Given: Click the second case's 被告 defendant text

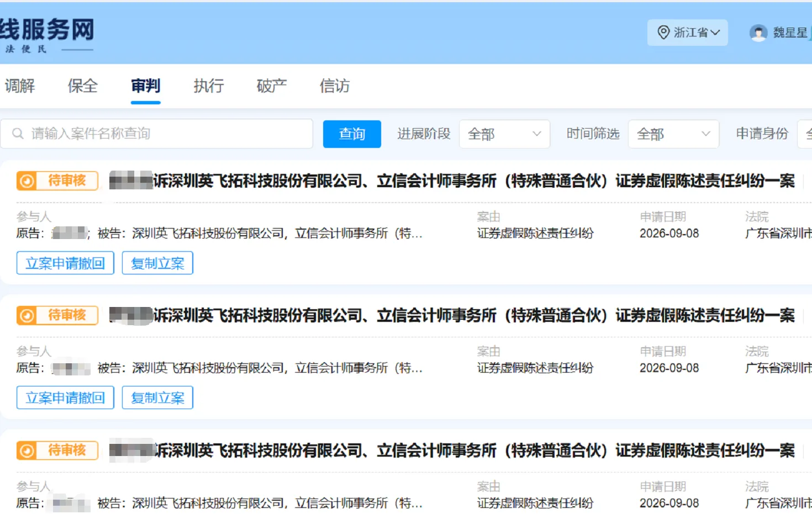Looking at the screenshot, I should pos(260,368).
